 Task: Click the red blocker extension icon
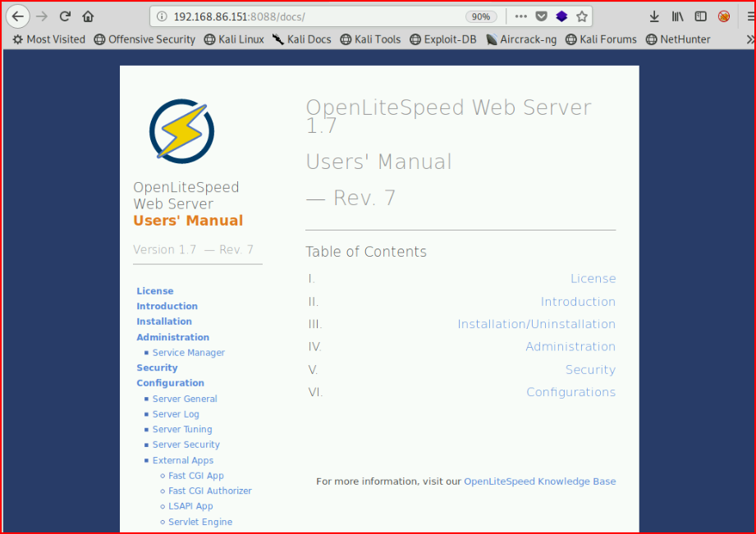click(x=724, y=16)
